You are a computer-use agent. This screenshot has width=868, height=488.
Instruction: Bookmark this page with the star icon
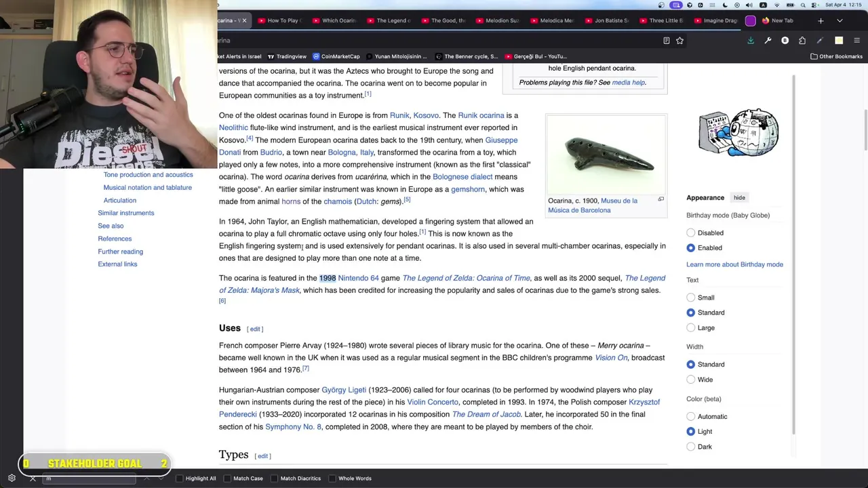coord(679,41)
